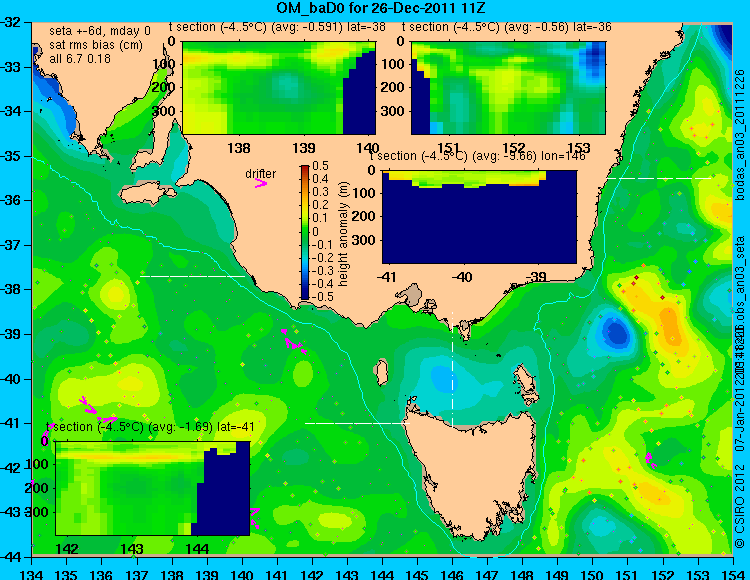Click the 146 longitude axis label
This screenshot has width=750, height=580.
tap(452, 574)
